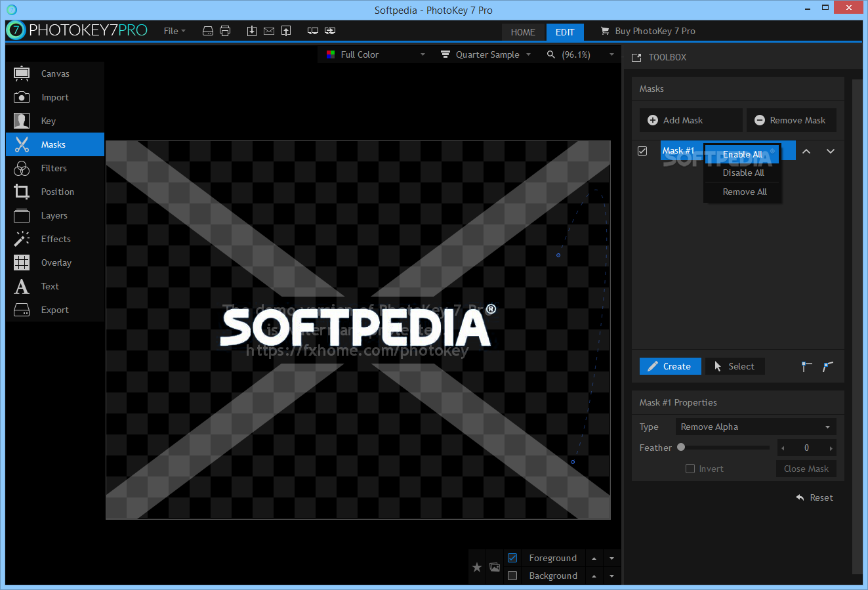Click the save-to-disk icon in toolbar
The width and height of the screenshot is (868, 590).
(x=208, y=31)
